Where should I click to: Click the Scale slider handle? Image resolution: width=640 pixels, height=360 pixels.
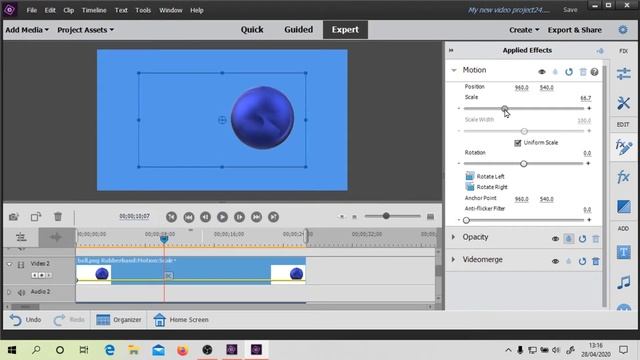[x=505, y=108]
